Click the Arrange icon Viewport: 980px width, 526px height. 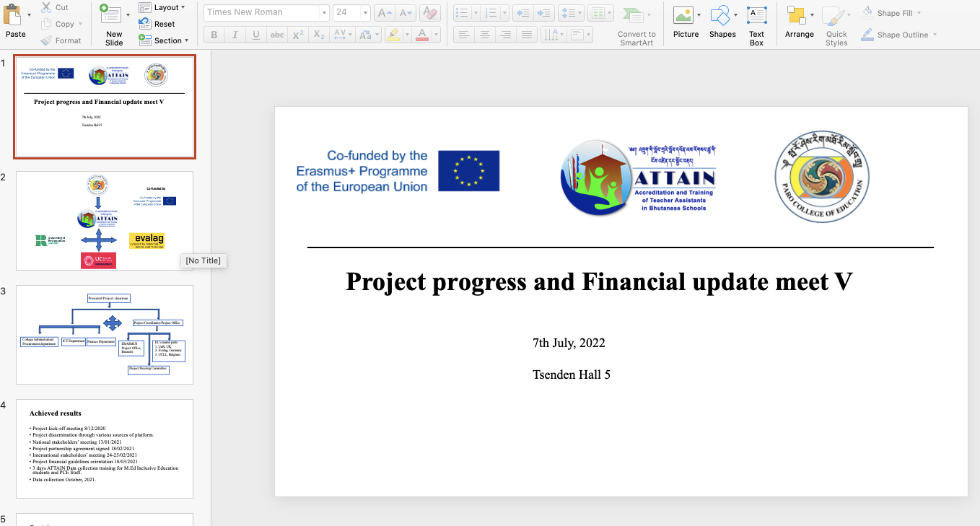click(796, 15)
